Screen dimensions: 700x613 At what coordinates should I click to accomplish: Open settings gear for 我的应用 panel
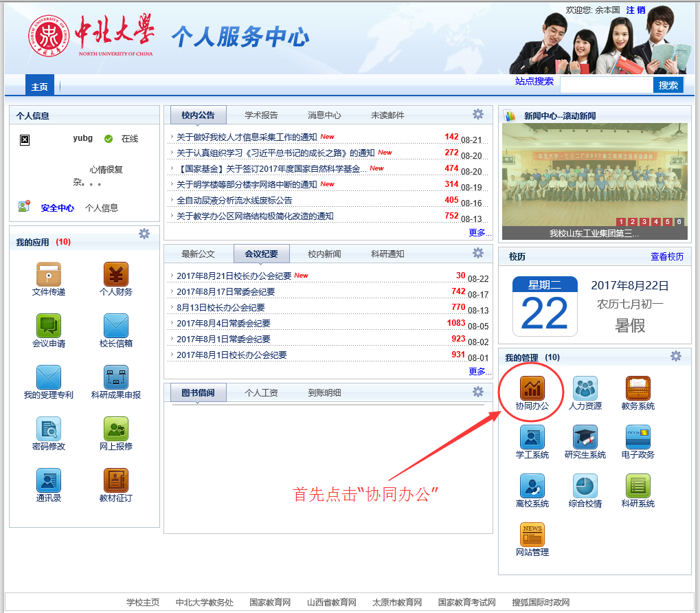(x=144, y=234)
